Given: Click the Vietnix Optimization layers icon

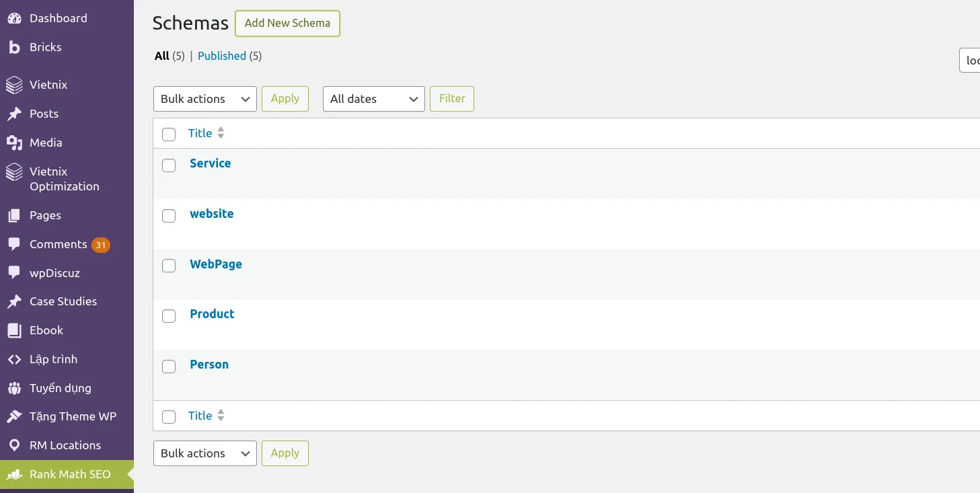Looking at the screenshot, I should pos(14,172).
